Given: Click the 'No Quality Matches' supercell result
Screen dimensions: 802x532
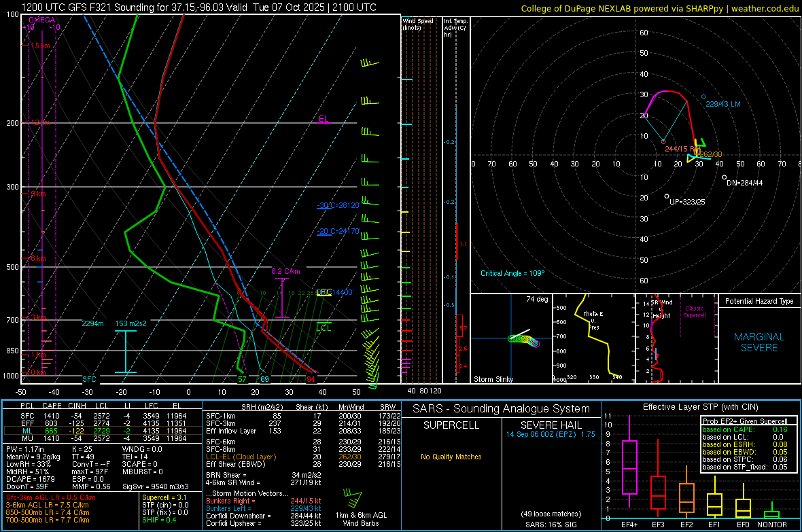Looking at the screenshot, I should [x=451, y=457].
